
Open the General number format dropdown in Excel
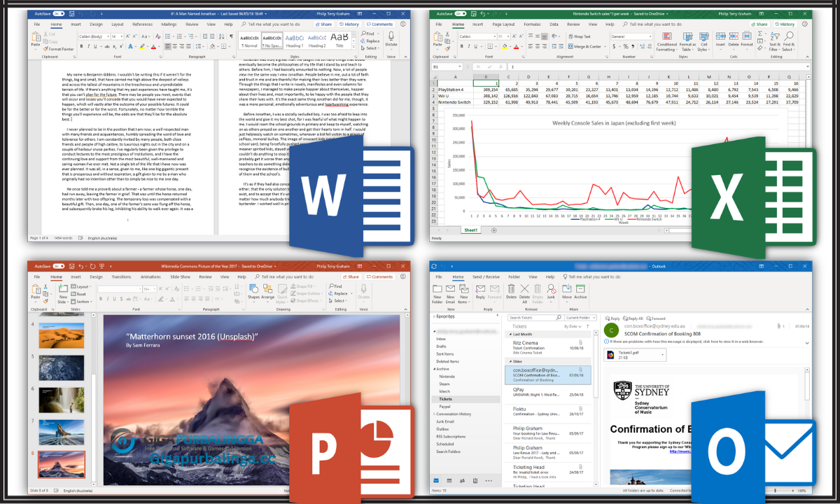click(x=649, y=36)
